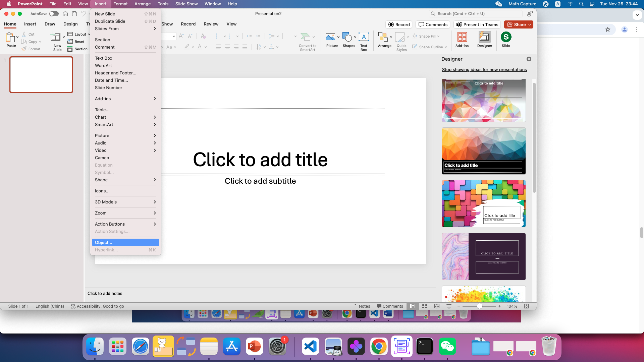
Task: Choose WordArt from the Insert menu
Action: click(125, 65)
